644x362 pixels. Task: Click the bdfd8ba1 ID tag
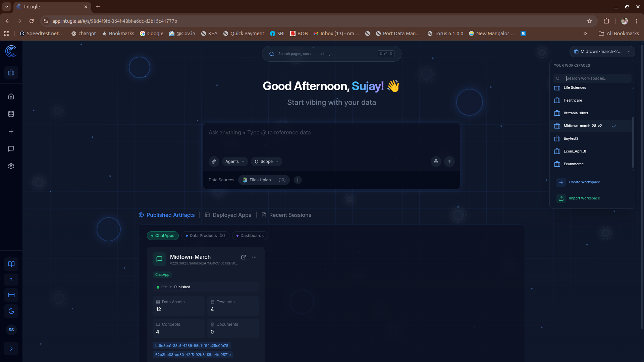click(x=192, y=346)
